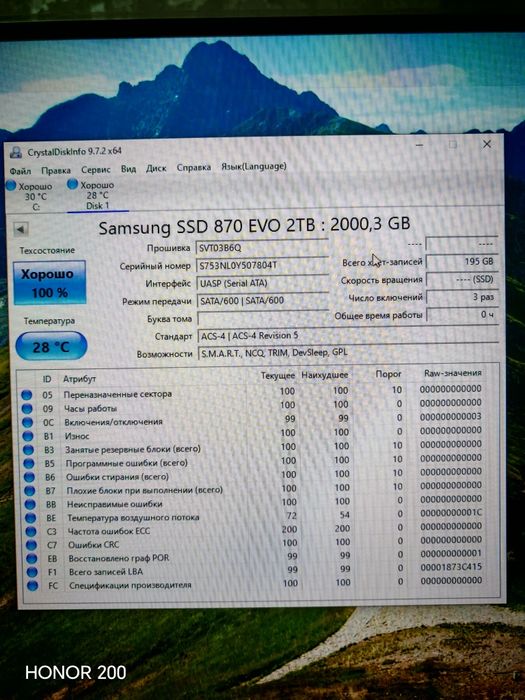
Task: Select the Спецификации производителя row
Action: click(258, 583)
